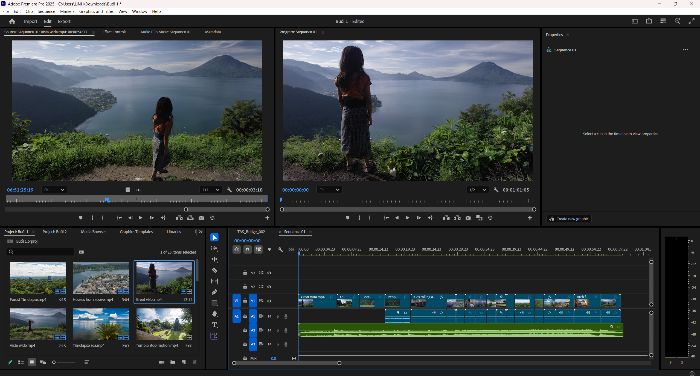This screenshot has width=700, height=376.
Task: Switch Project panel to icon view
Action: coord(32,362)
